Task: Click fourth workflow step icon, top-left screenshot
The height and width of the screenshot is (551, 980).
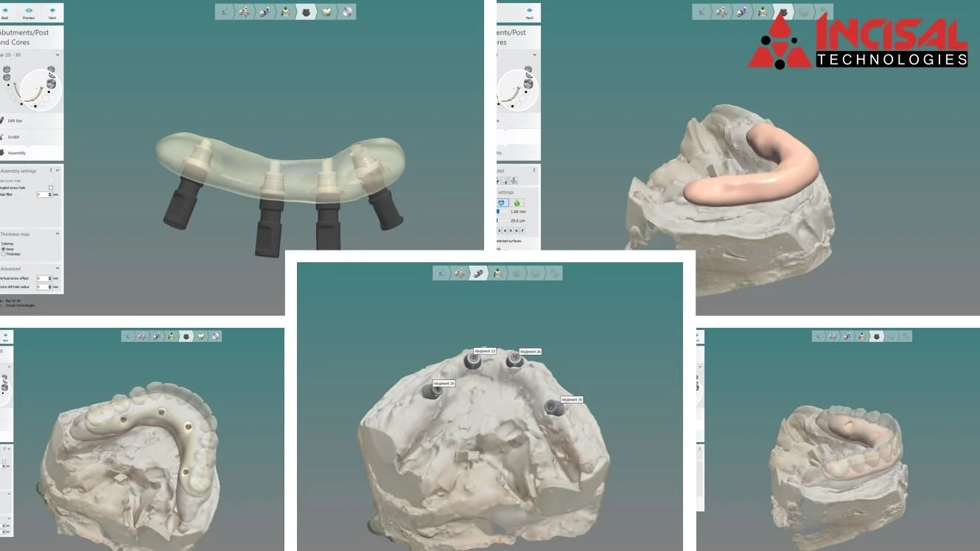Action: (x=285, y=11)
